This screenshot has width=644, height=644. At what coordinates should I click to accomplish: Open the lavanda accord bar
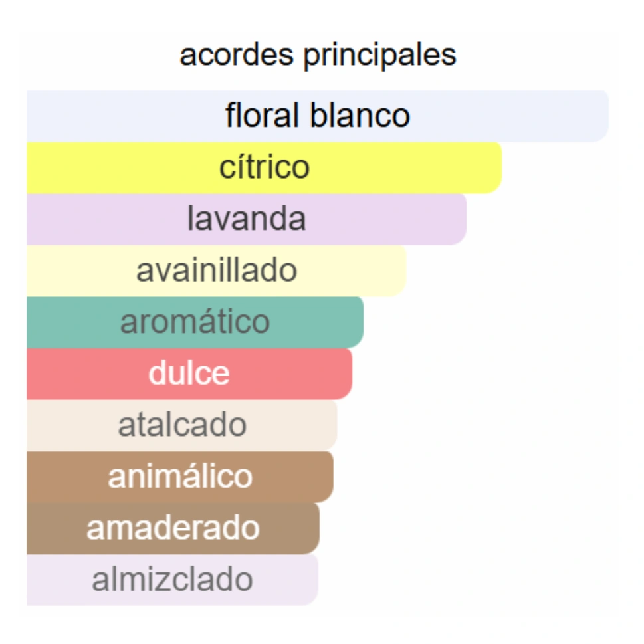[247, 219]
